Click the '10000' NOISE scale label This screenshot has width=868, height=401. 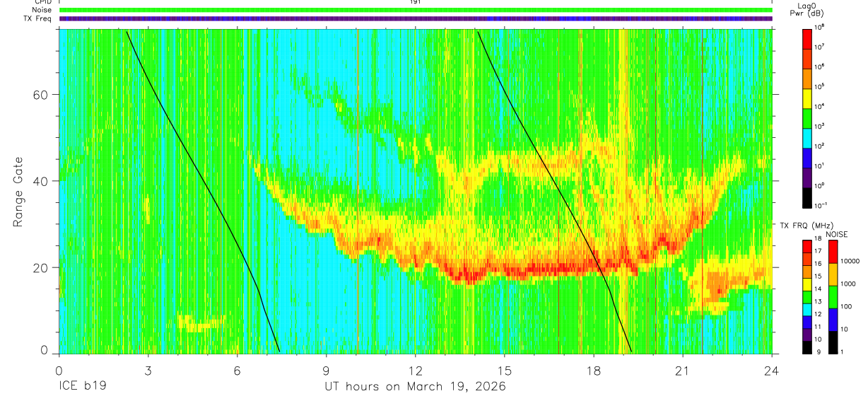click(850, 262)
